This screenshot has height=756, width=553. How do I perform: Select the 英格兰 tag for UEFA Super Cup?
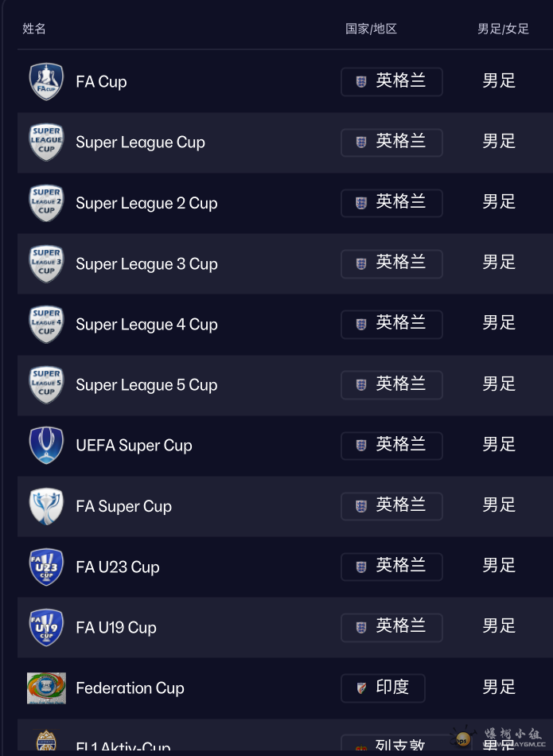coord(391,445)
